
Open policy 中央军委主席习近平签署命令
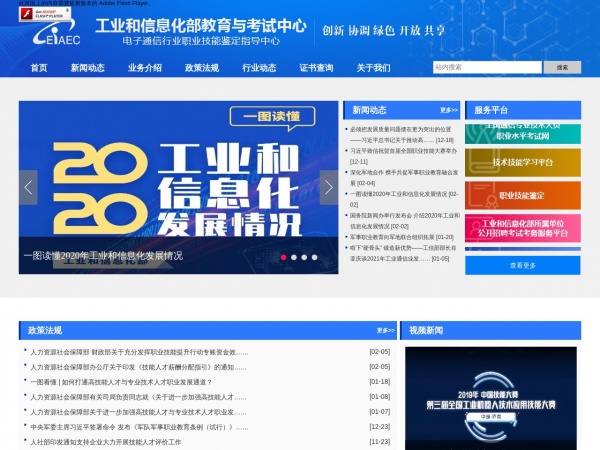click(x=139, y=427)
